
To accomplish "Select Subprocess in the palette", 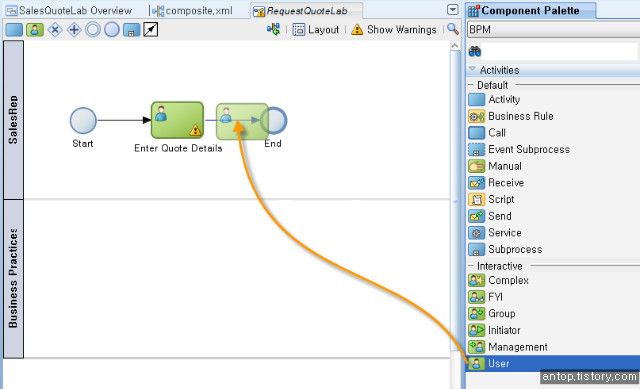I will [505, 249].
